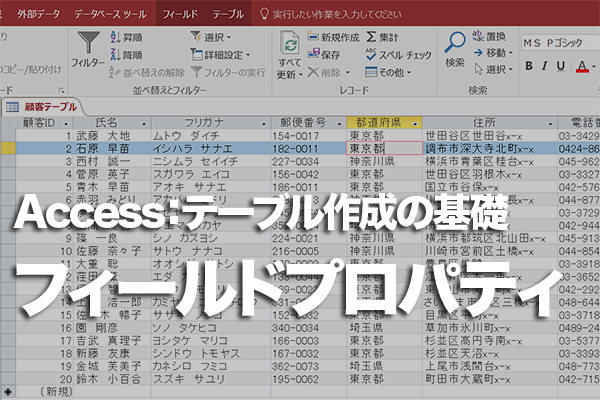This screenshot has height=400, width=600.
Task: Open 住所 column filter arrow
Action: click(550, 124)
